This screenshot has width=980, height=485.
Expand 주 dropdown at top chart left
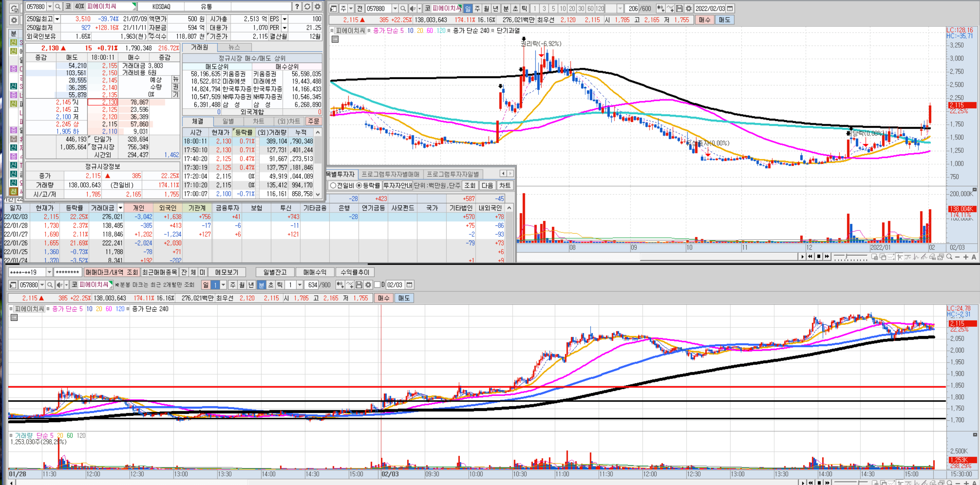351,9
